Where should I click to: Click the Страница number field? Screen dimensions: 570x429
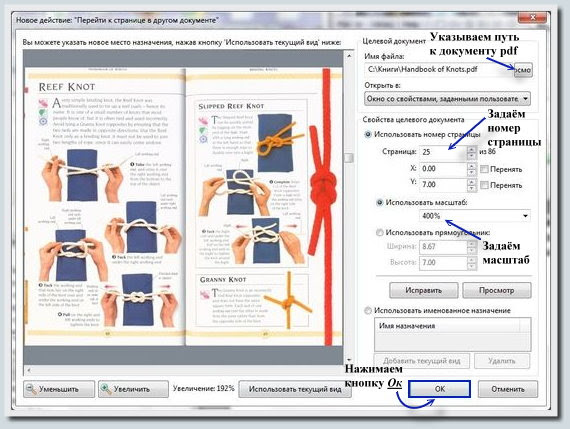click(x=443, y=152)
